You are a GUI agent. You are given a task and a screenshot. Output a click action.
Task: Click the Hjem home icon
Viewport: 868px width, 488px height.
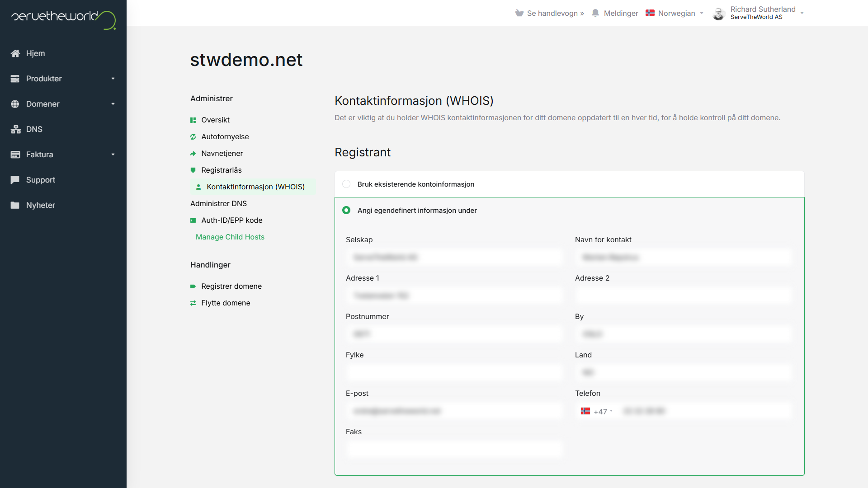pos(15,53)
